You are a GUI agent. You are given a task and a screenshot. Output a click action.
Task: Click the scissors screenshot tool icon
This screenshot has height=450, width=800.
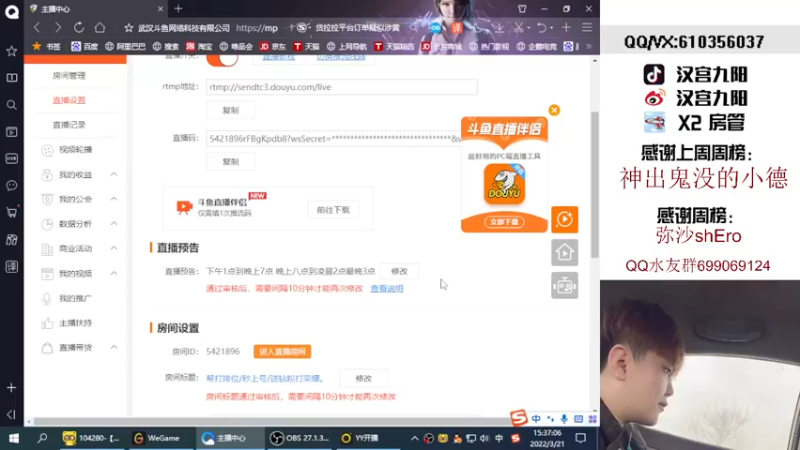[x=519, y=28]
